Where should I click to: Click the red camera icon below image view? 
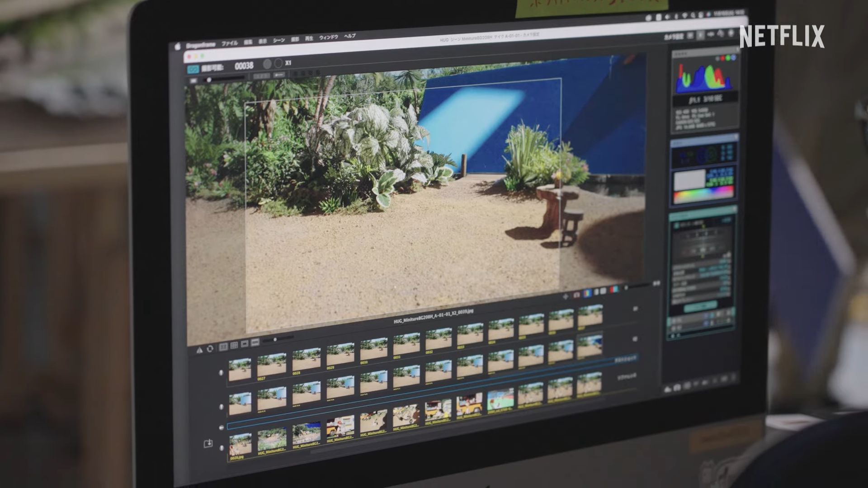pos(577,295)
